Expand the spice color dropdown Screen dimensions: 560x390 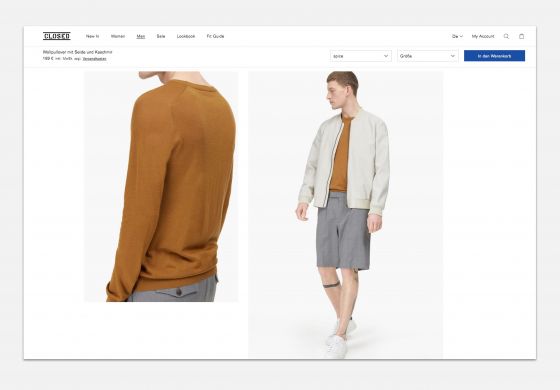(x=361, y=56)
